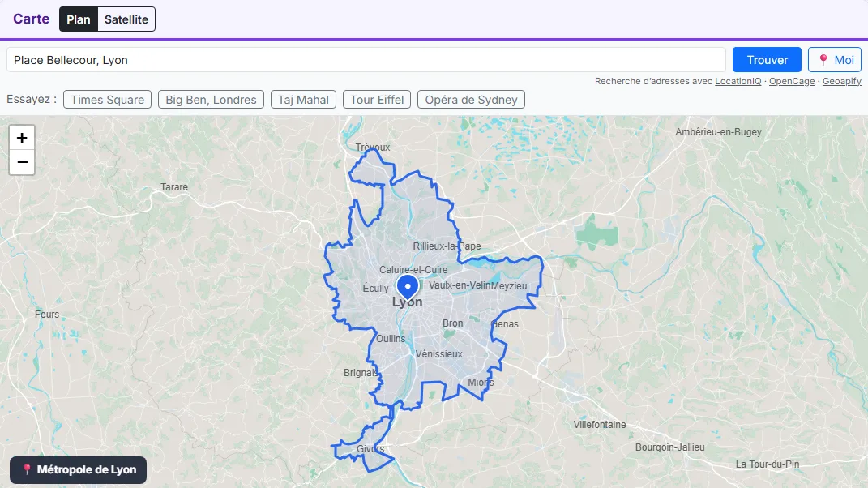This screenshot has width=868, height=488.
Task: Zoom out with the minus button
Action: click(22, 162)
